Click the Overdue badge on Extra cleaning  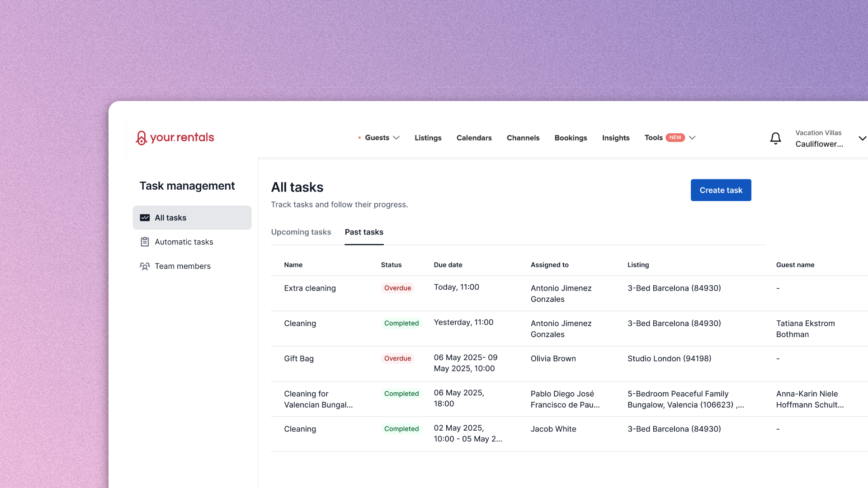[x=397, y=288]
